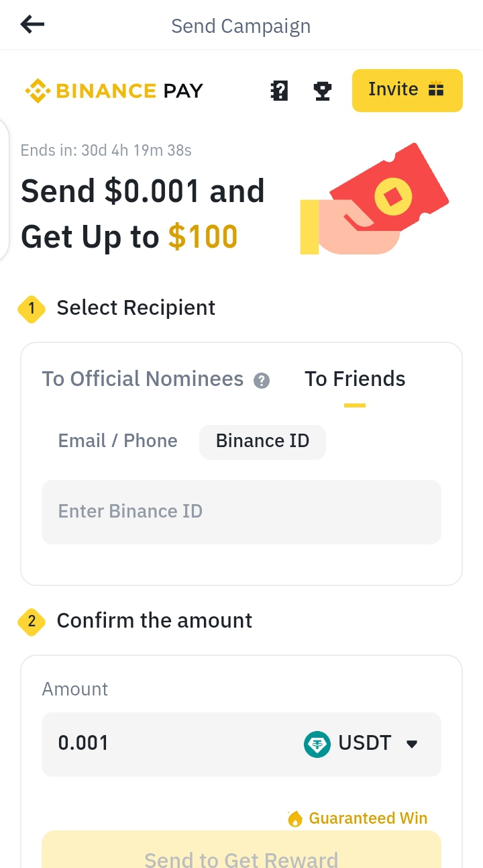Click the 0.001 amount field
This screenshot has height=868, width=483.
[x=168, y=744]
